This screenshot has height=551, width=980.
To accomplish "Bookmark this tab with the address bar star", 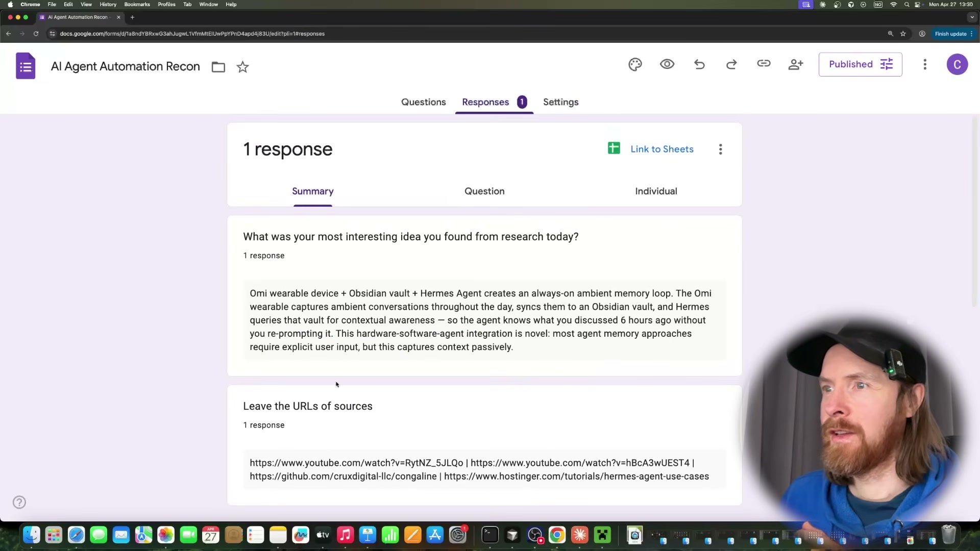I will tap(903, 34).
